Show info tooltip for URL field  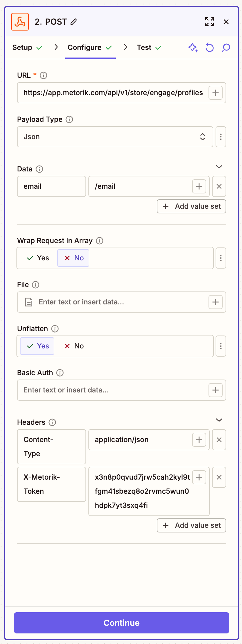(x=43, y=75)
